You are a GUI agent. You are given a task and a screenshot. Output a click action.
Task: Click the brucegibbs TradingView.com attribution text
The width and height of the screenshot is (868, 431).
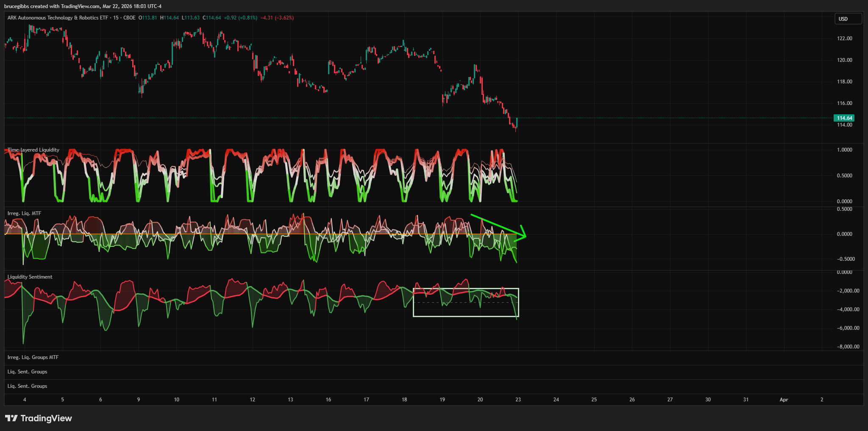coord(83,6)
